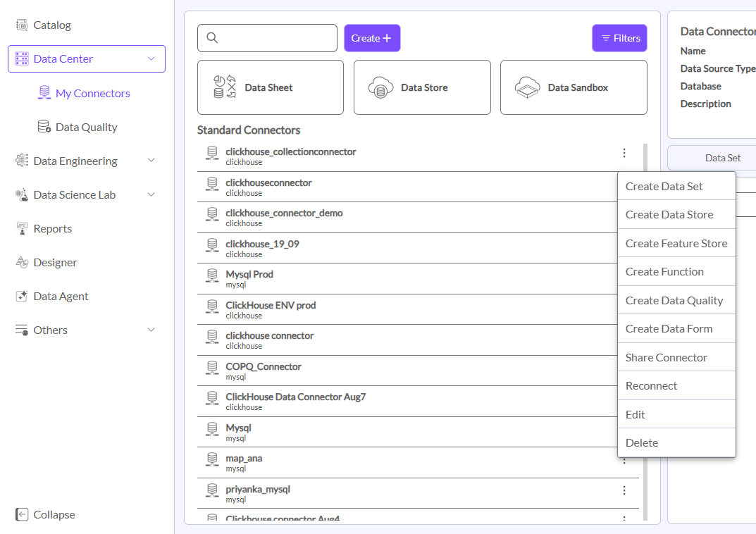
Task: Select the Data Sandbox card
Action: point(574,88)
